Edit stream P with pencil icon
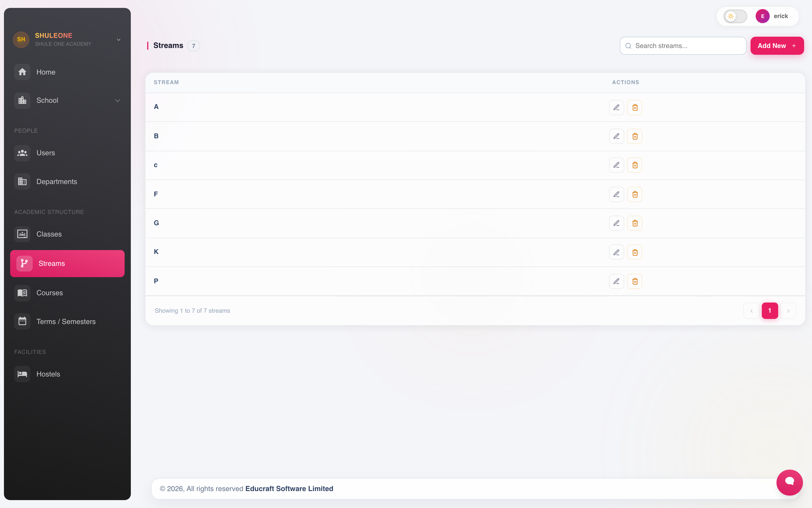Screen dimensions: 812x508 point(616,282)
